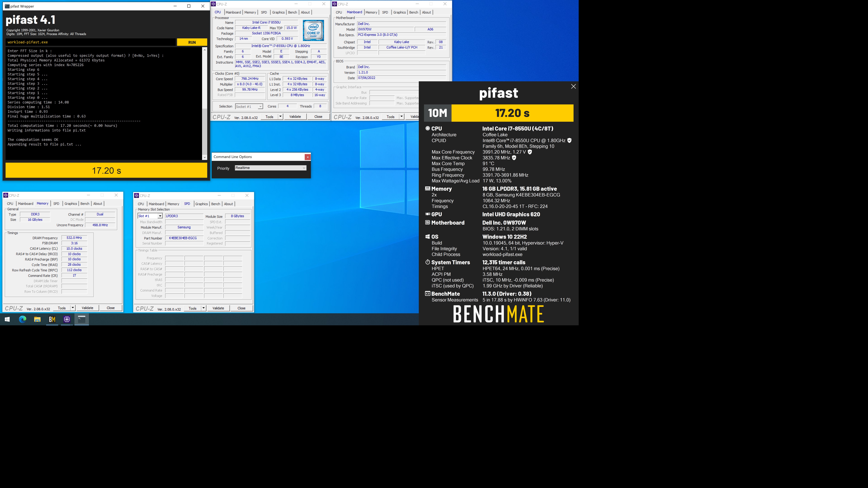This screenshot has height=488, width=868.
Task: Click the pifast console scrollbar up arrow
Action: (204, 50)
